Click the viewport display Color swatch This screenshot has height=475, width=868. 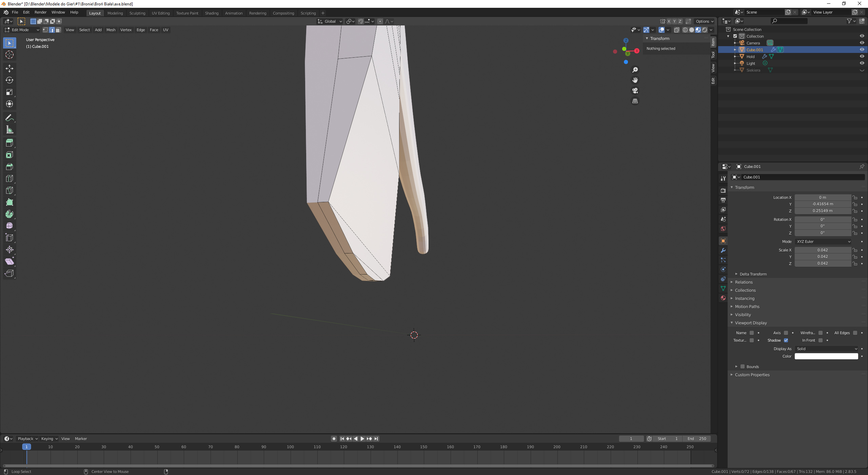coord(826,356)
